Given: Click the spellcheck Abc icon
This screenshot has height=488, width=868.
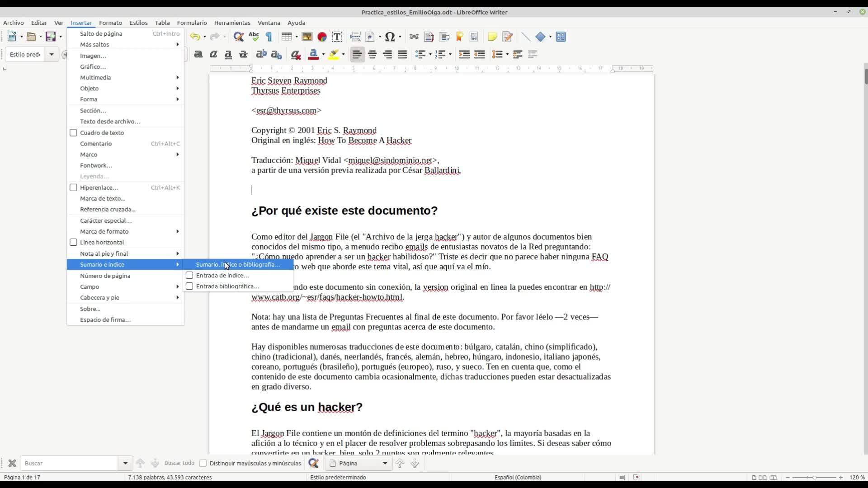Looking at the screenshot, I should point(254,37).
